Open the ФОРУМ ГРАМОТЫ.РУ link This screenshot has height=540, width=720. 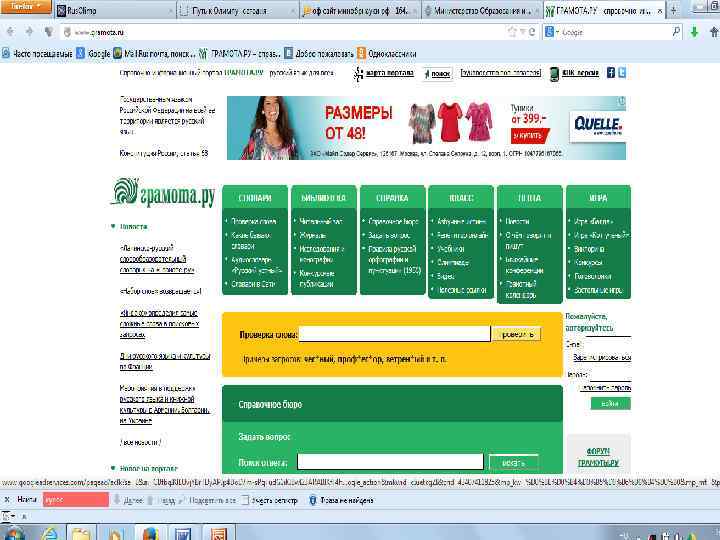[598, 457]
